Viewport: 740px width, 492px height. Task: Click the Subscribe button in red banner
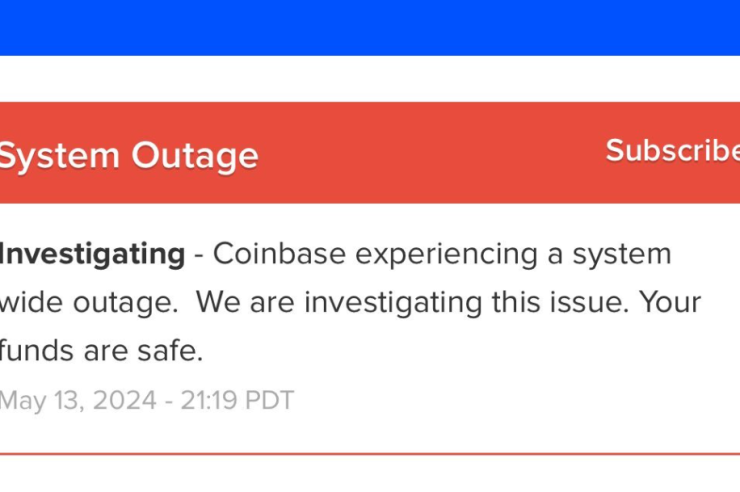672,151
